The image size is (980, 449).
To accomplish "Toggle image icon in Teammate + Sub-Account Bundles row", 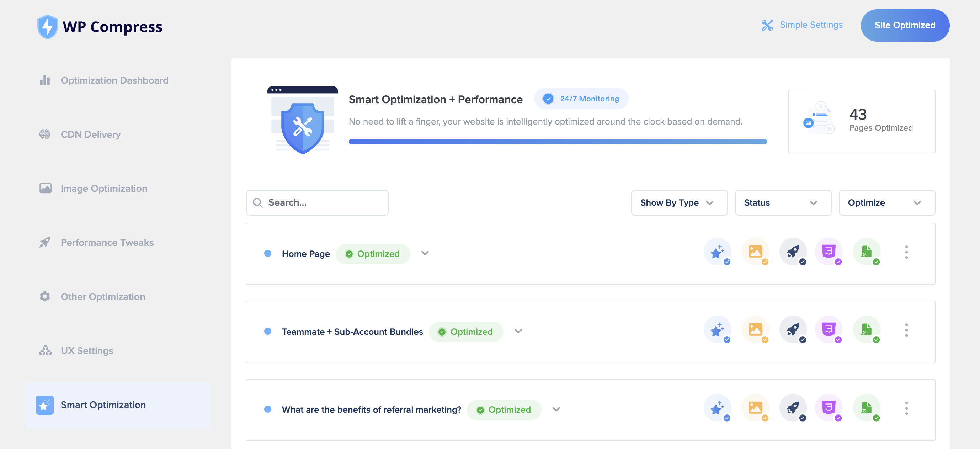I will tap(756, 330).
